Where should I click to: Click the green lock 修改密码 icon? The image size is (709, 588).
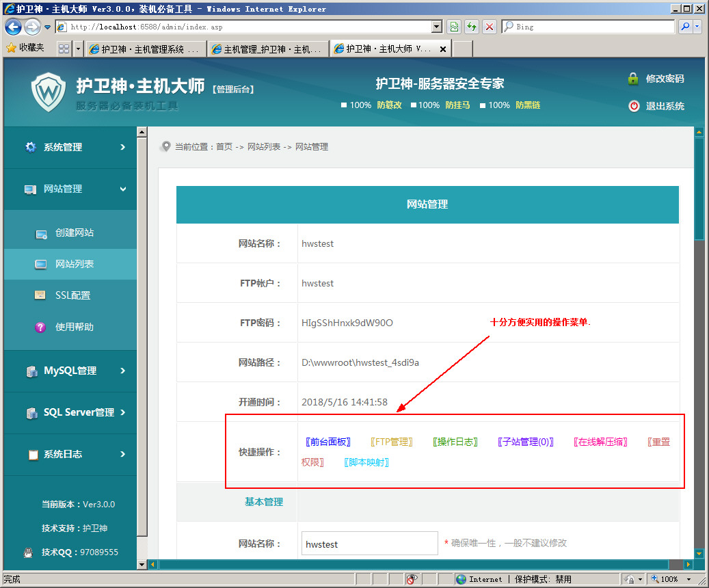coord(633,79)
